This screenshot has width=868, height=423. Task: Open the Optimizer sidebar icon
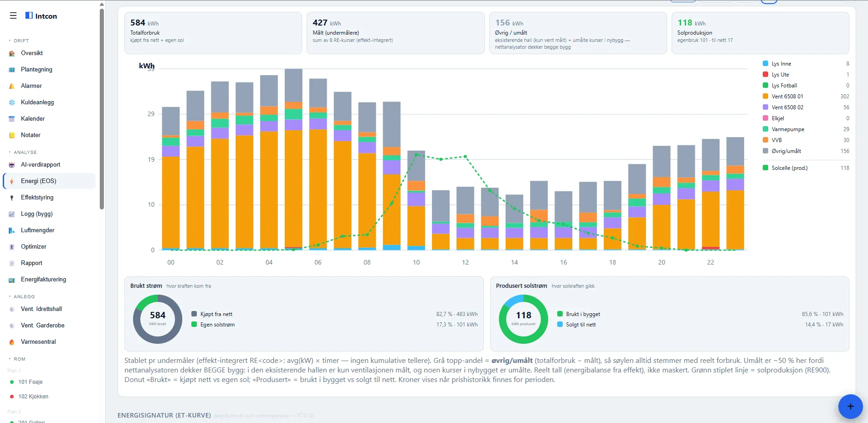coord(12,247)
